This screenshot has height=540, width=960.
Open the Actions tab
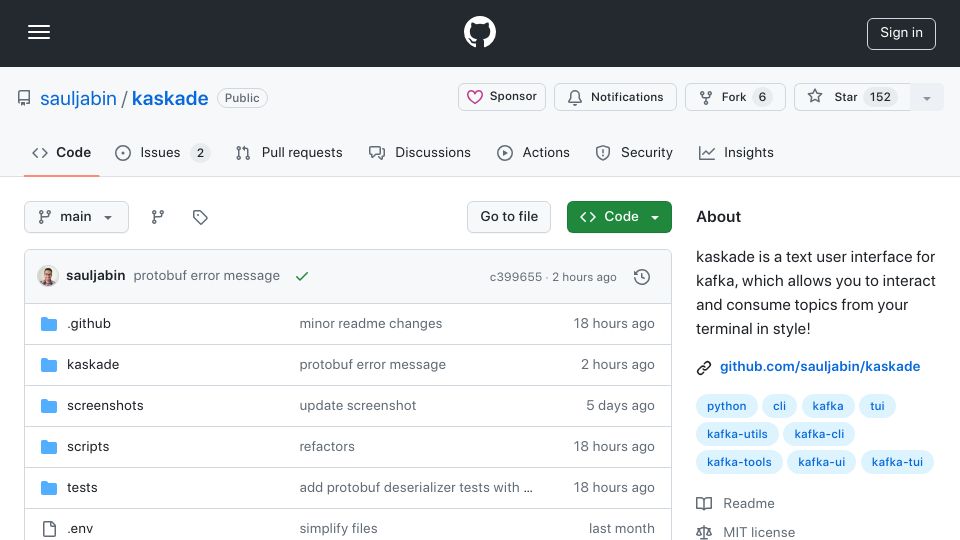[x=533, y=152]
